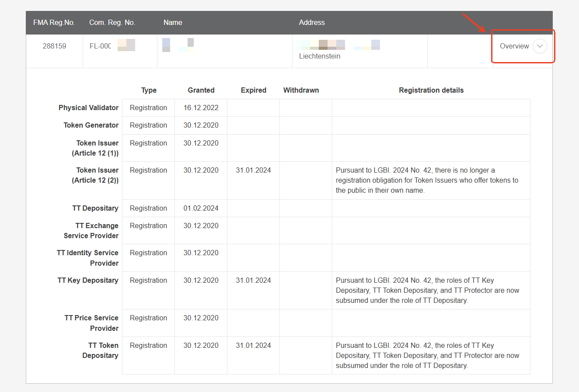
Task: Click the Withdrawn column heading
Action: tap(301, 90)
